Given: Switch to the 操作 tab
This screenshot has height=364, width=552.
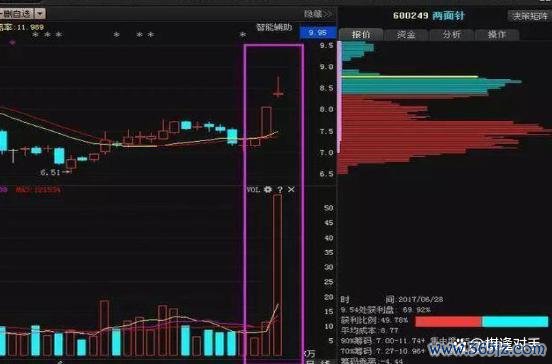Looking at the screenshot, I should [x=497, y=34].
